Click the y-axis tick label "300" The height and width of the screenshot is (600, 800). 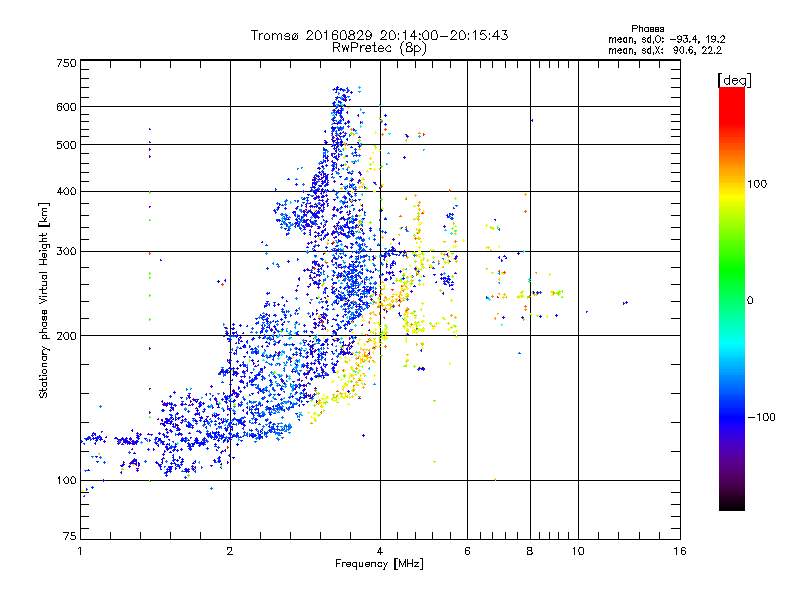click(x=66, y=251)
